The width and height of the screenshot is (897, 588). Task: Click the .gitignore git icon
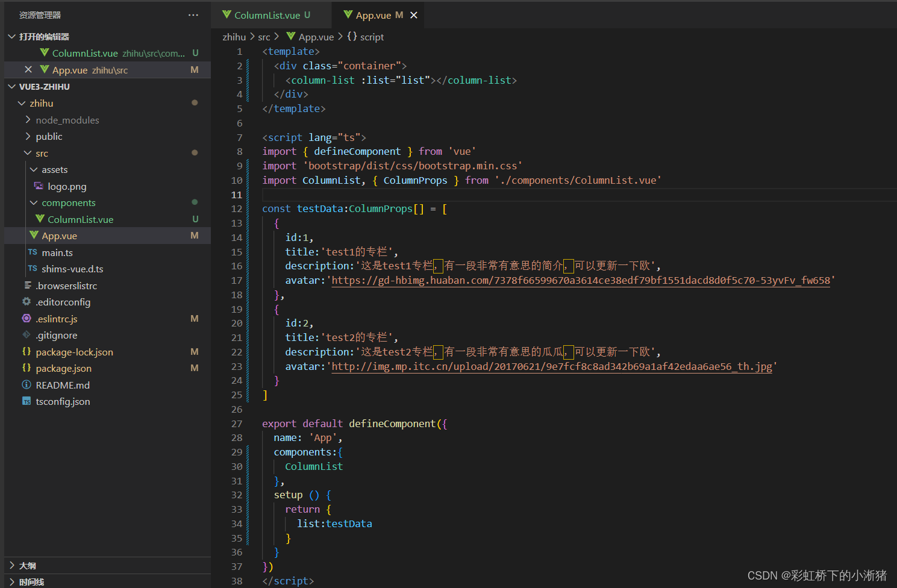tap(27, 334)
